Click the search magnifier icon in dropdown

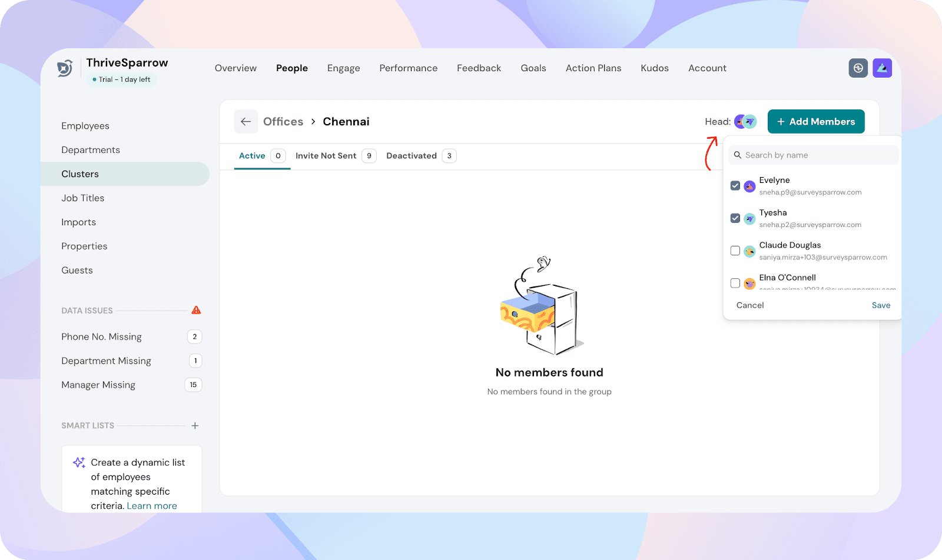737,155
